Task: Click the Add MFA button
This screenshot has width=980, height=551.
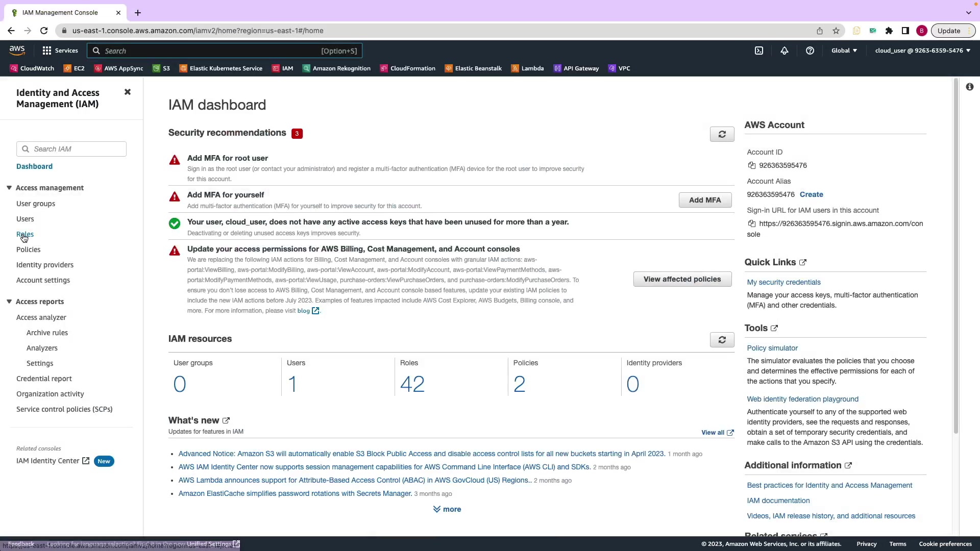Action: 705,200
